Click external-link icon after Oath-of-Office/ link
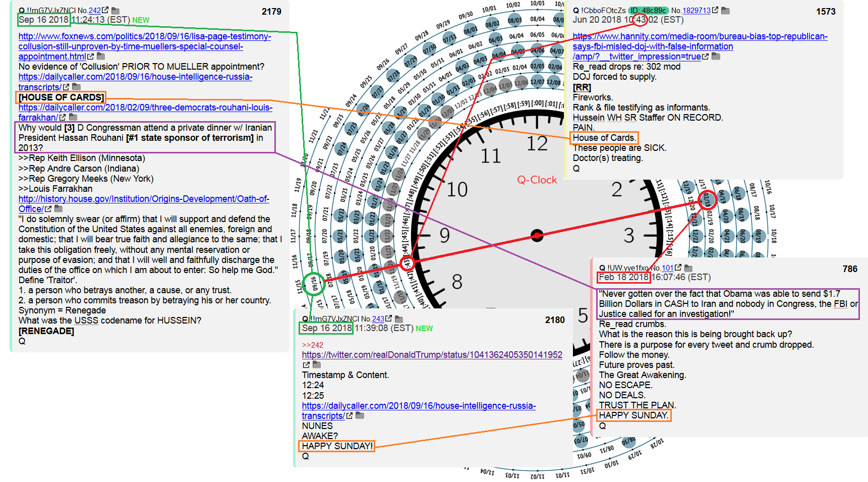This screenshot has width=868, height=482. pos(48,209)
